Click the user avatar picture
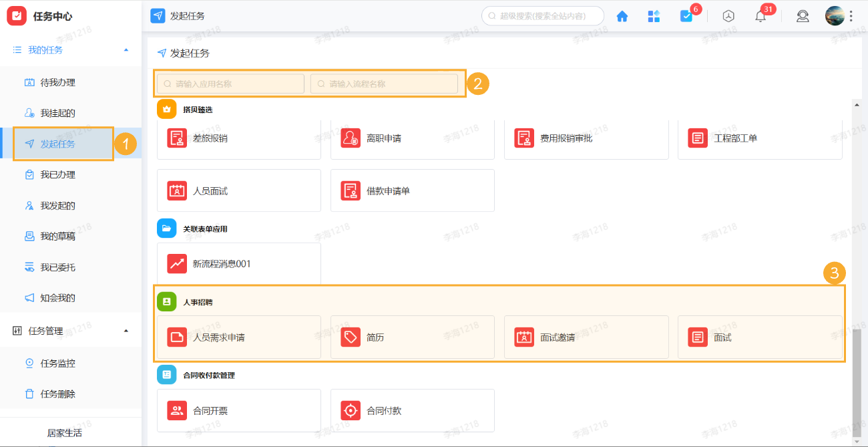 click(835, 16)
